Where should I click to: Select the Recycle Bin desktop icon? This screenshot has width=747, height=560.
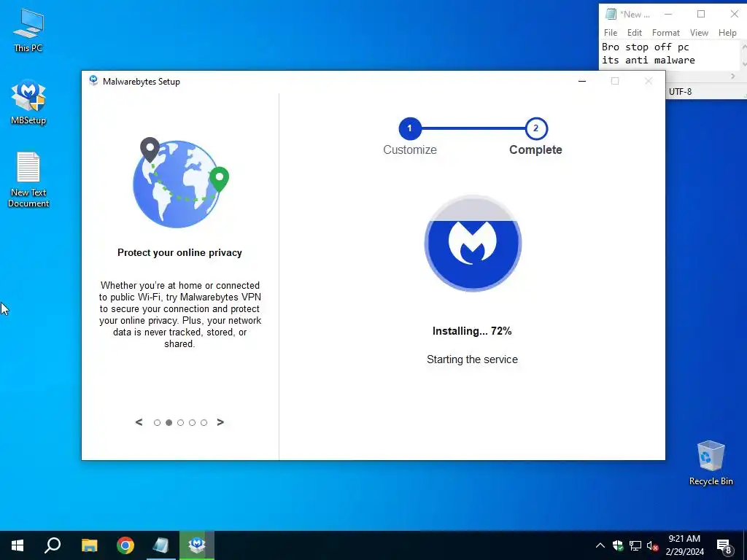tap(711, 463)
